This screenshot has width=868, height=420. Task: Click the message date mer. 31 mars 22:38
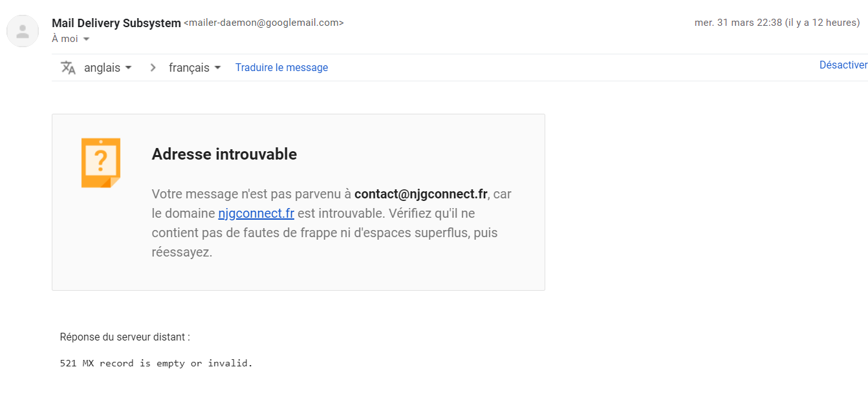(x=737, y=23)
